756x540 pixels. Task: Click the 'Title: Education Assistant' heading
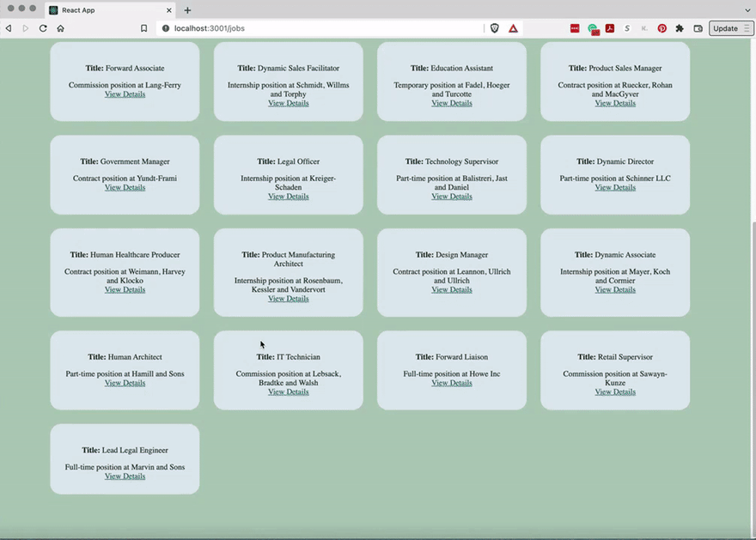(x=452, y=69)
